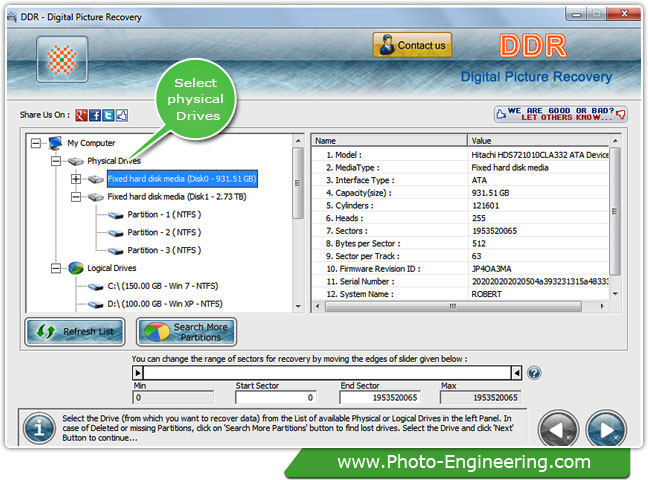The width and height of the screenshot is (648, 480).
Task: Click the 'ROBERT' system name value
Action: pos(487,294)
